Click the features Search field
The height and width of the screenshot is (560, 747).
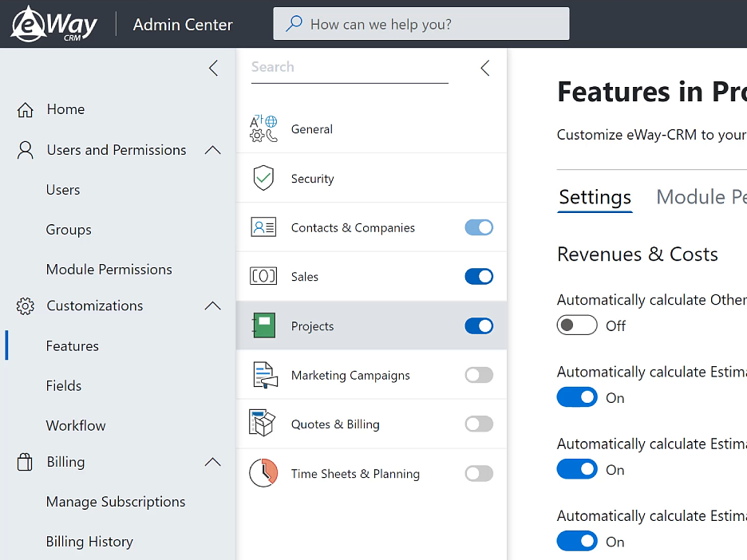(350, 68)
